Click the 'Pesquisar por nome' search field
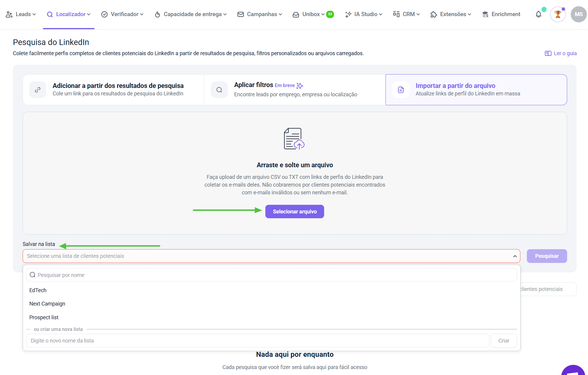588x375 pixels. pyautogui.click(x=271, y=275)
